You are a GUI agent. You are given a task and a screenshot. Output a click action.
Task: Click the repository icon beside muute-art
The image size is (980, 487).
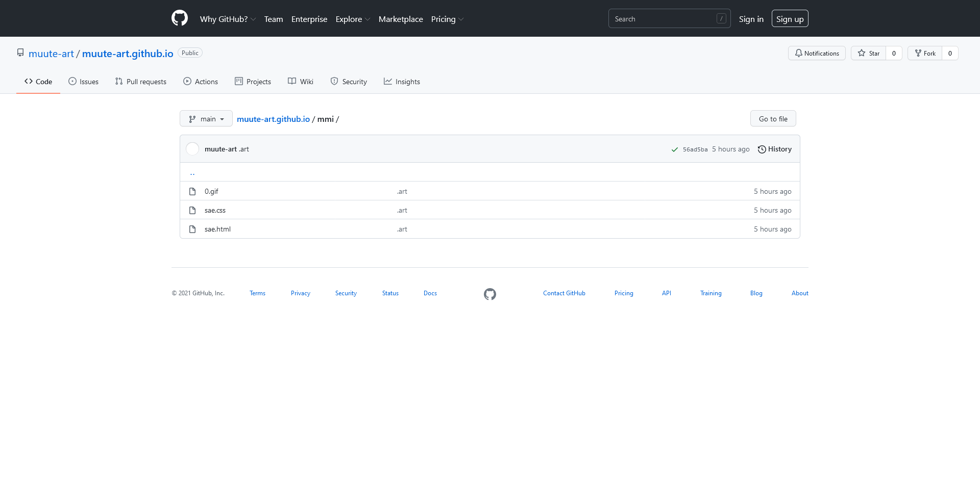[20, 53]
